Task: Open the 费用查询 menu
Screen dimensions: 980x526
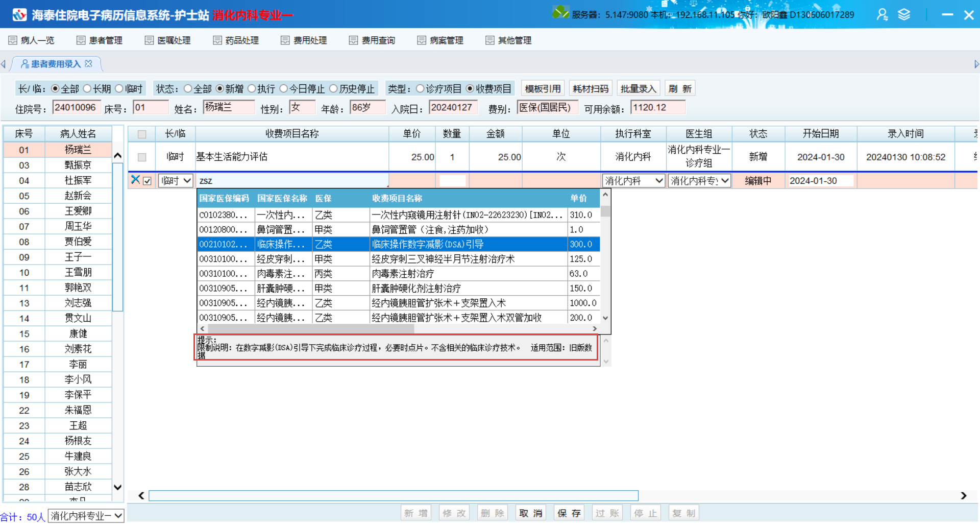Action: click(x=372, y=40)
